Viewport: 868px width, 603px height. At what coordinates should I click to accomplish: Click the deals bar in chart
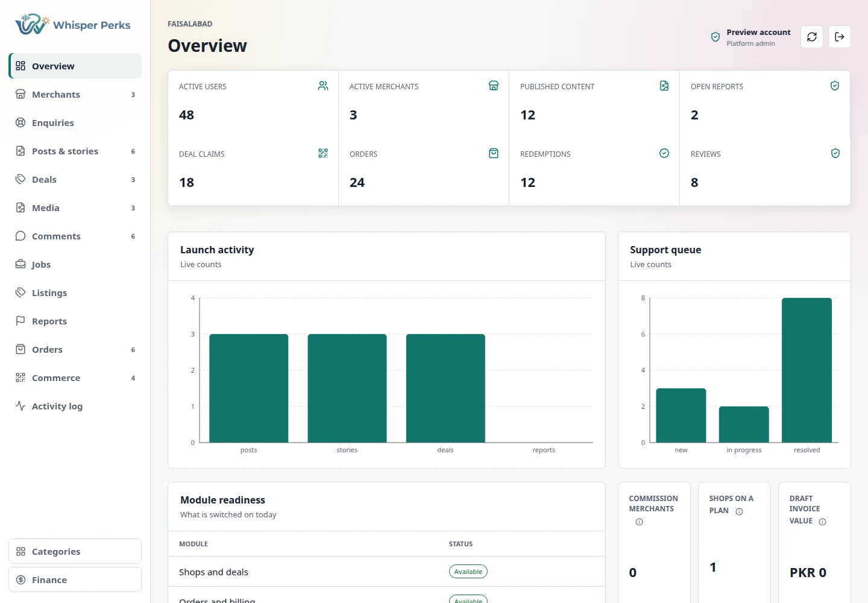[445, 388]
